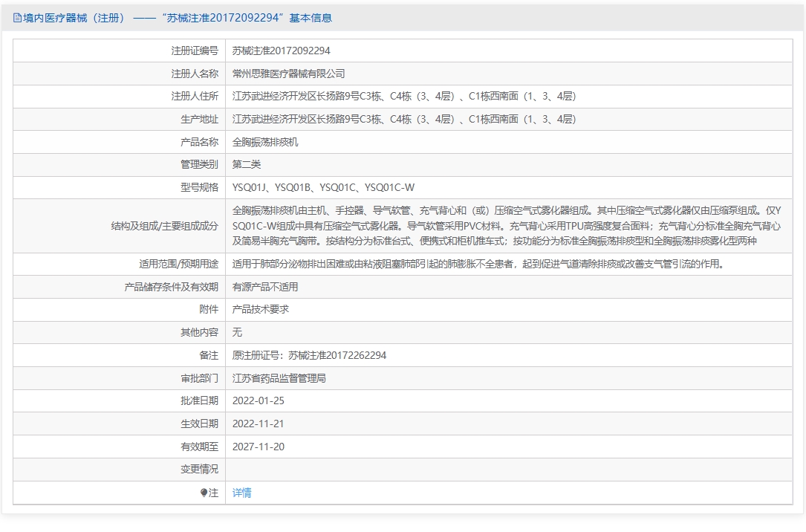Click the 附件 label
The width and height of the screenshot is (806, 532).
click(x=209, y=309)
